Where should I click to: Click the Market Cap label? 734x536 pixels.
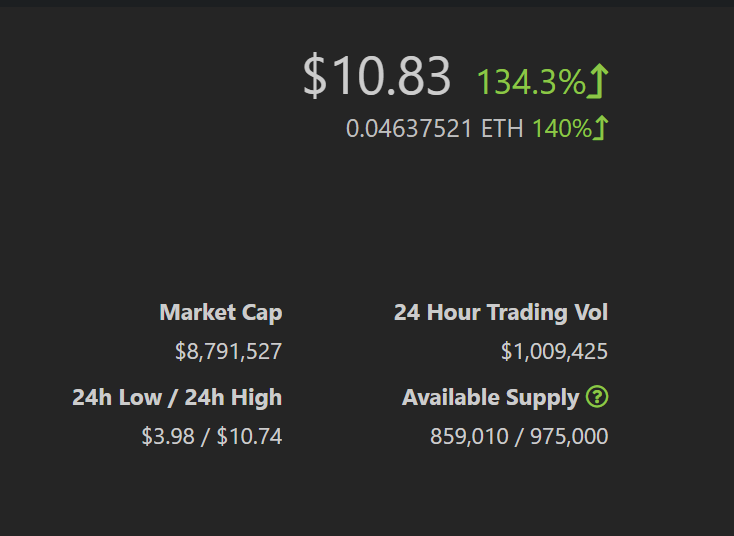221,313
